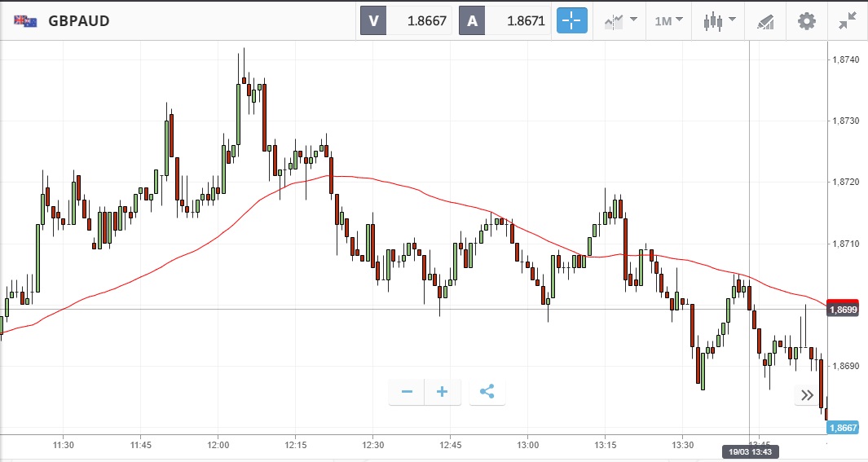
Task: Click the 12:00 time axis label
Action: pos(218,445)
